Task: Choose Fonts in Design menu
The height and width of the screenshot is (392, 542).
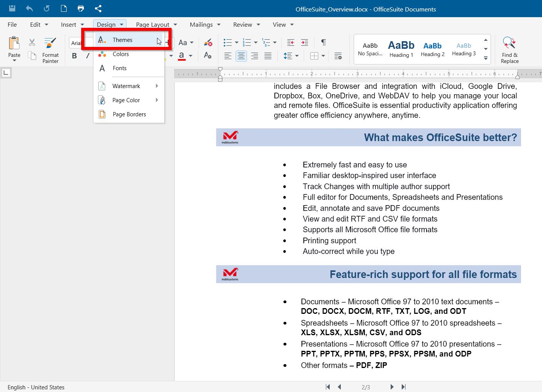Action: (129, 68)
